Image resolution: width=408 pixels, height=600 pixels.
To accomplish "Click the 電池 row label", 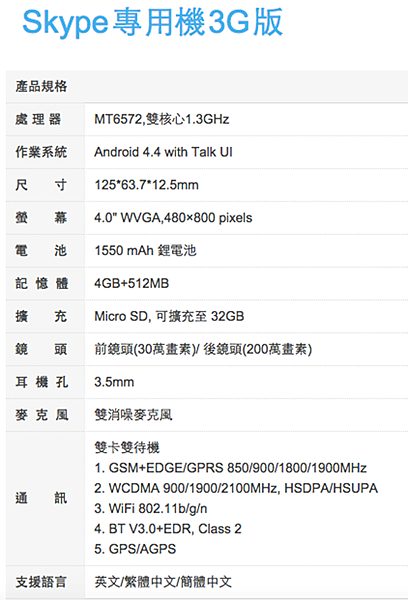I will (41, 251).
